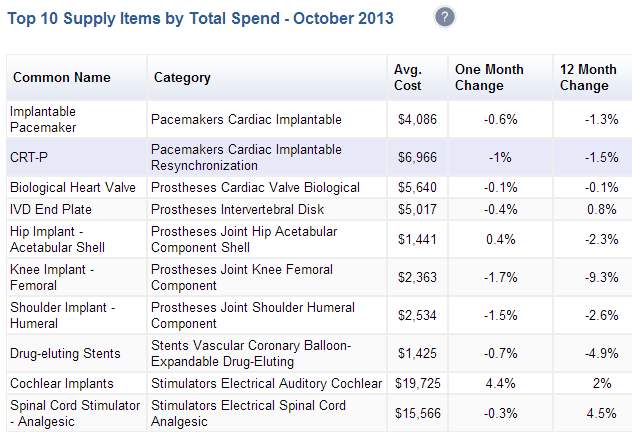Sort by One Month Change header
Screen dimensions: 632x437
tap(489, 77)
